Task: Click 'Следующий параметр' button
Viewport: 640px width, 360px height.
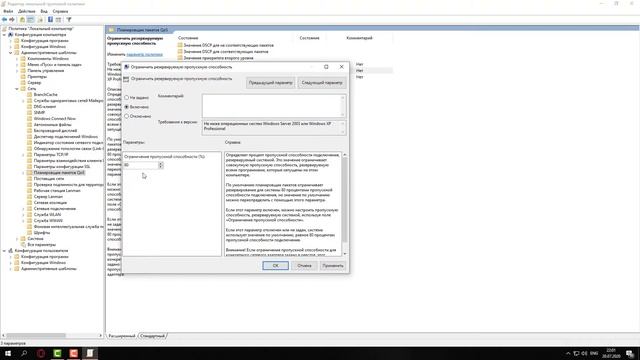Action: 322,83
